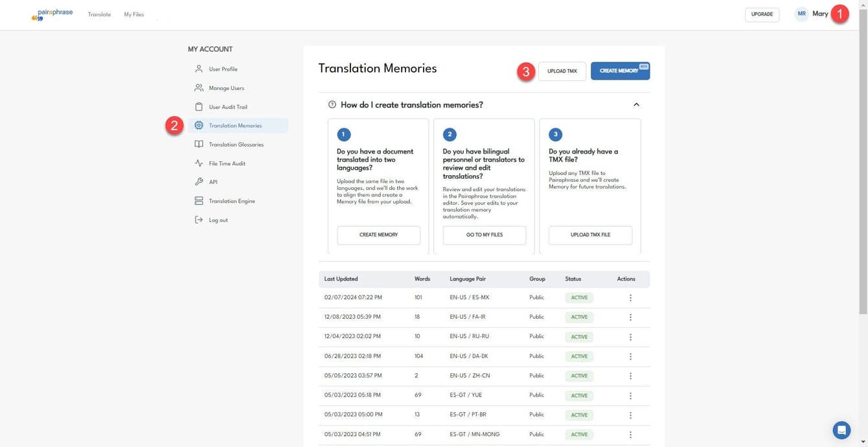Open actions menu for ES-GT / YUE memory
This screenshot has width=868, height=447.
click(x=630, y=395)
